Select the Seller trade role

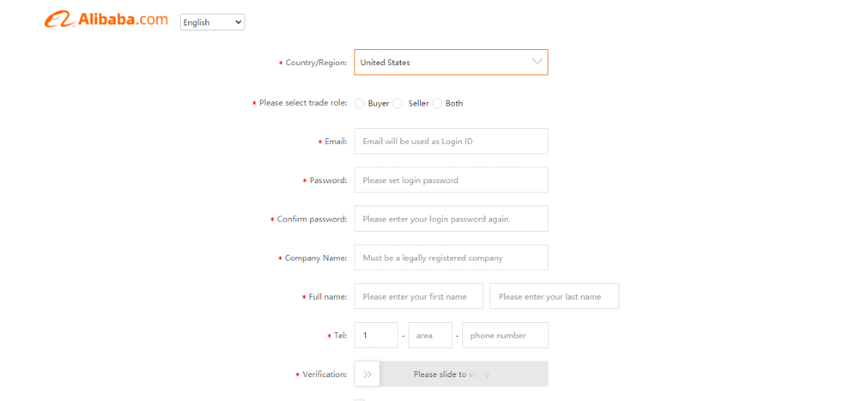397,104
